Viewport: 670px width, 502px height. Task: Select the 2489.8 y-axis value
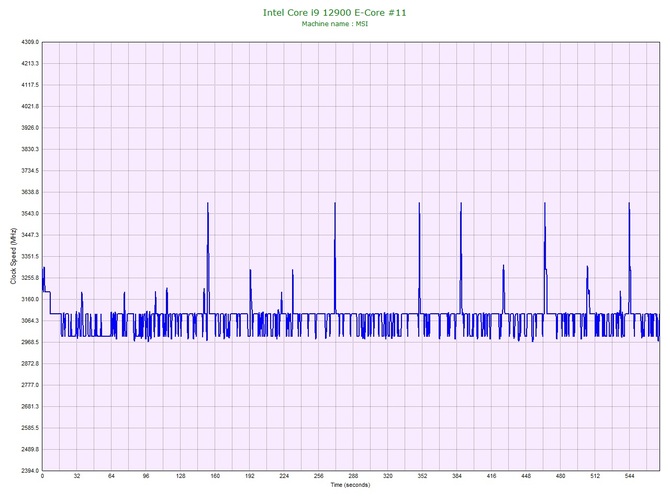pyautogui.click(x=30, y=449)
